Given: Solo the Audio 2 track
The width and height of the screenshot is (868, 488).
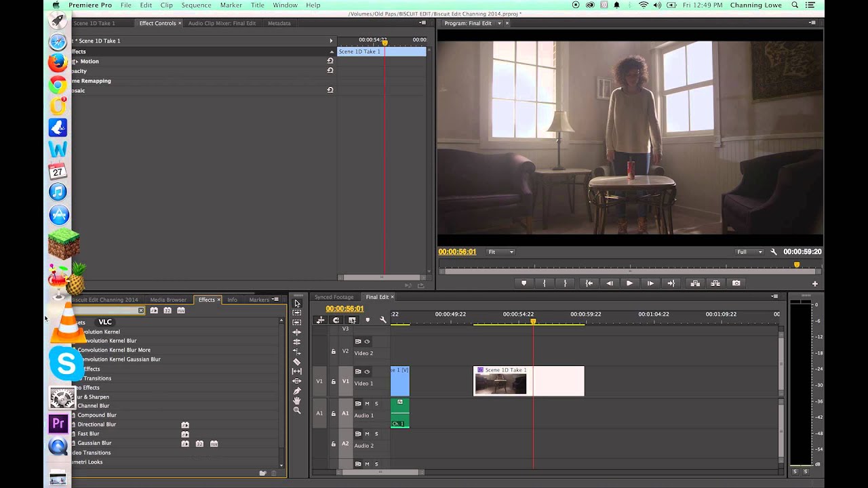Looking at the screenshot, I should [376, 434].
